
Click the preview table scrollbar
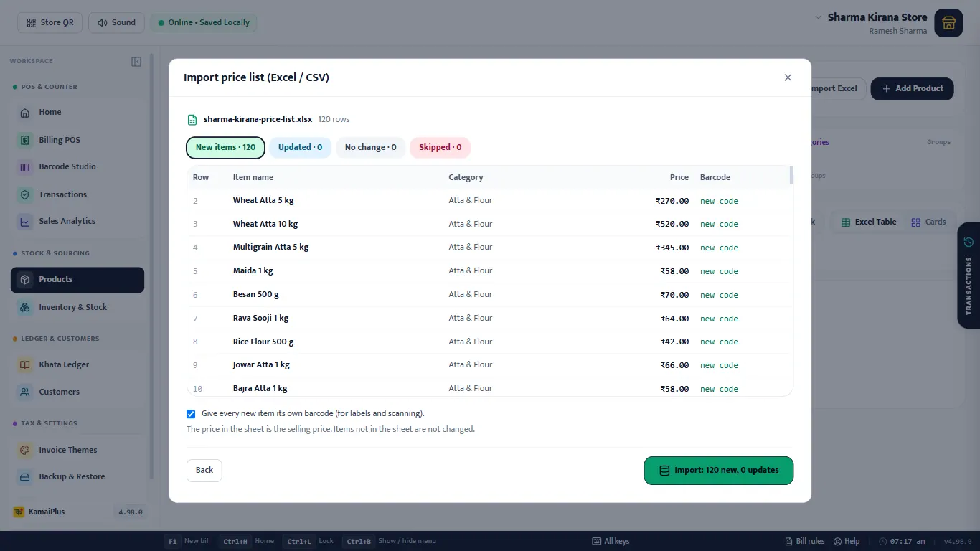[791, 175]
